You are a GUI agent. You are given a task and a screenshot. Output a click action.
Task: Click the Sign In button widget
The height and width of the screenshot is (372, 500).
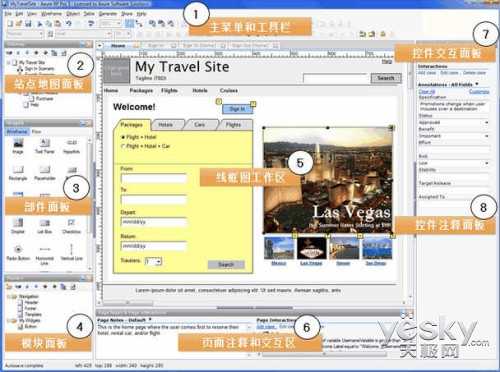[x=237, y=109]
